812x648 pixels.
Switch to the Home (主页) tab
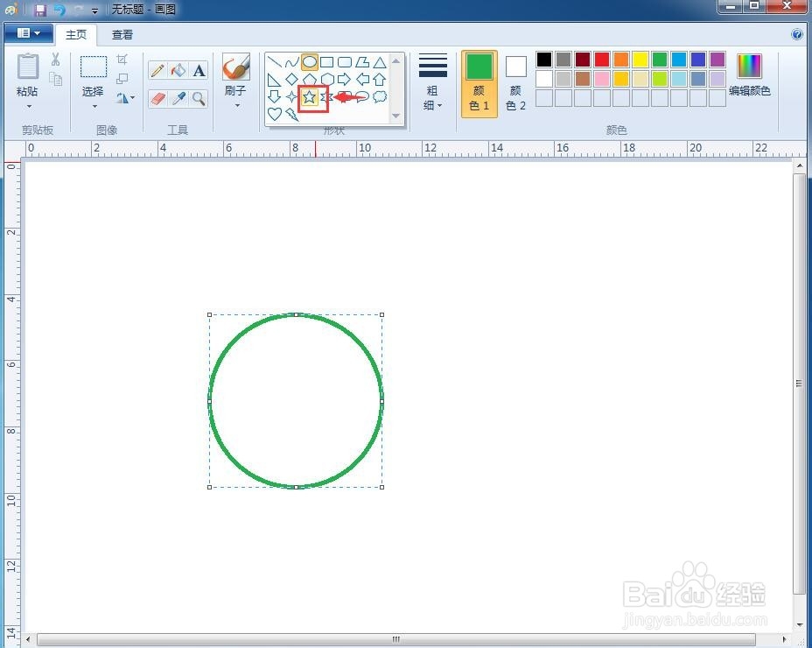pyautogui.click(x=76, y=35)
